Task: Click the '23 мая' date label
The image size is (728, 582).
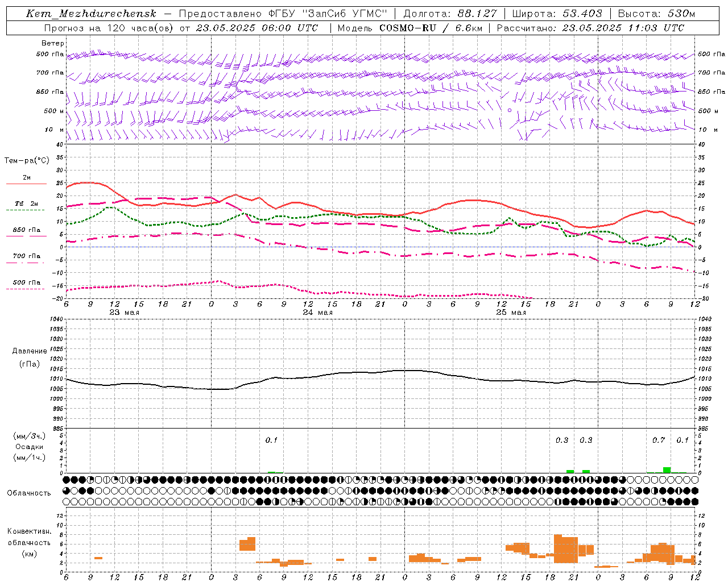Action: coord(124,313)
